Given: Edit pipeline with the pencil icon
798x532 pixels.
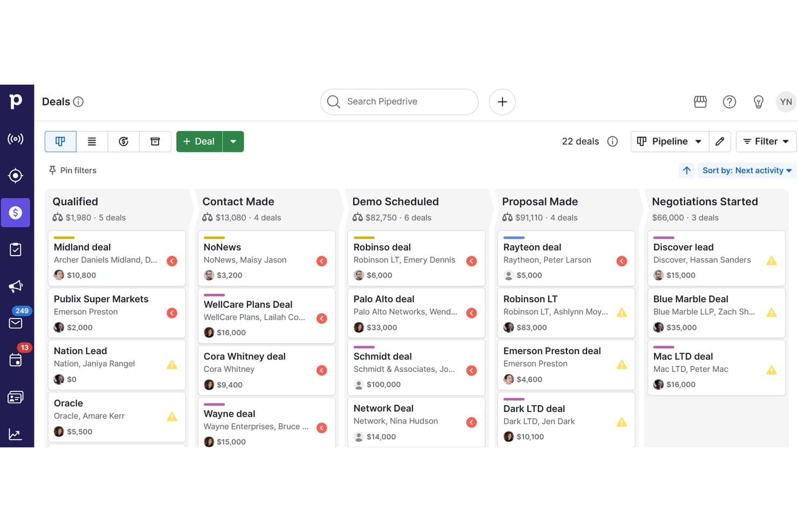Looking at the screenshot, I should [x=720, y=141].
